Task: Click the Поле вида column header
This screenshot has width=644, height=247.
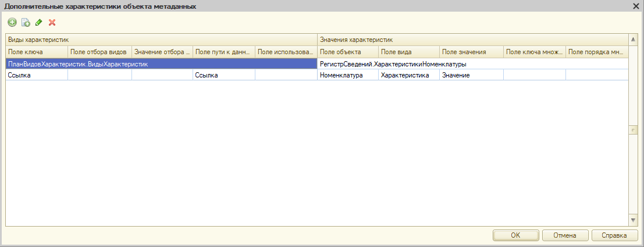Action: [x=408, y=52]
